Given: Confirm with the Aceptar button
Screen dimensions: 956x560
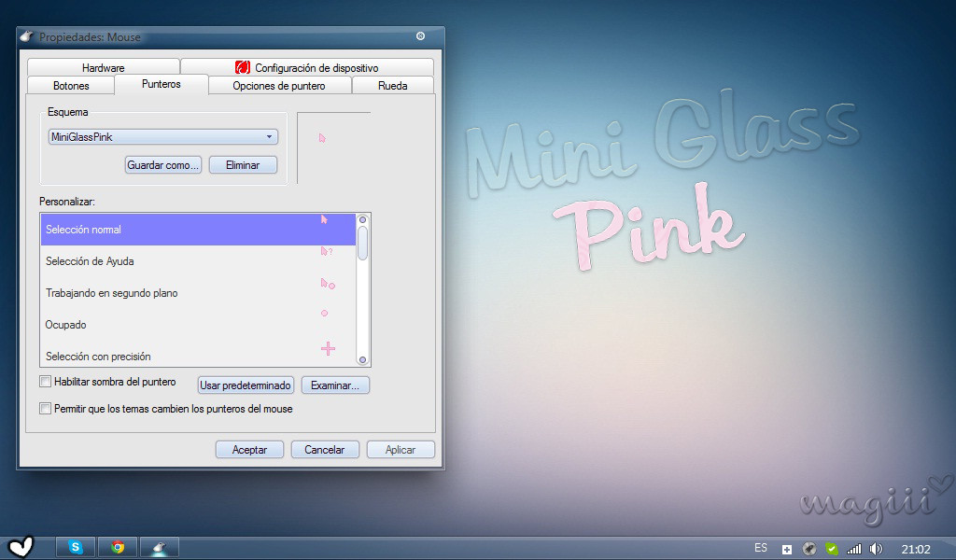Looking at the screenshot, I should (249, 450).
